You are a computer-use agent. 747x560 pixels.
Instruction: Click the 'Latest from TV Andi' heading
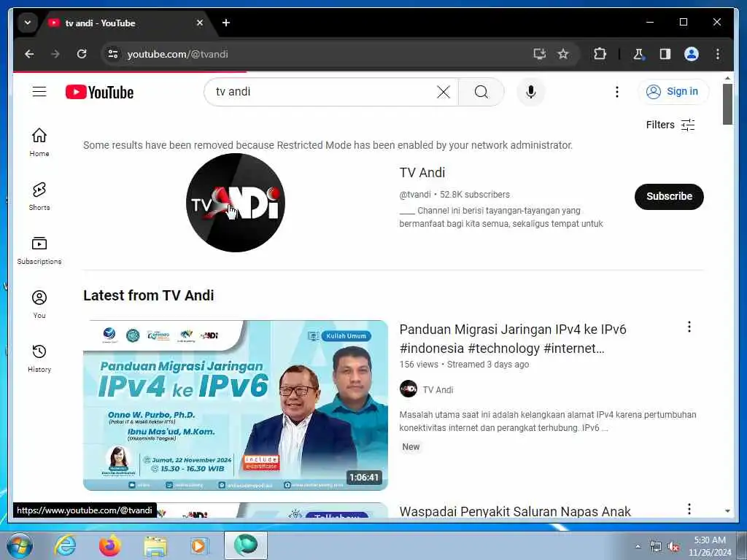[149, 296]
